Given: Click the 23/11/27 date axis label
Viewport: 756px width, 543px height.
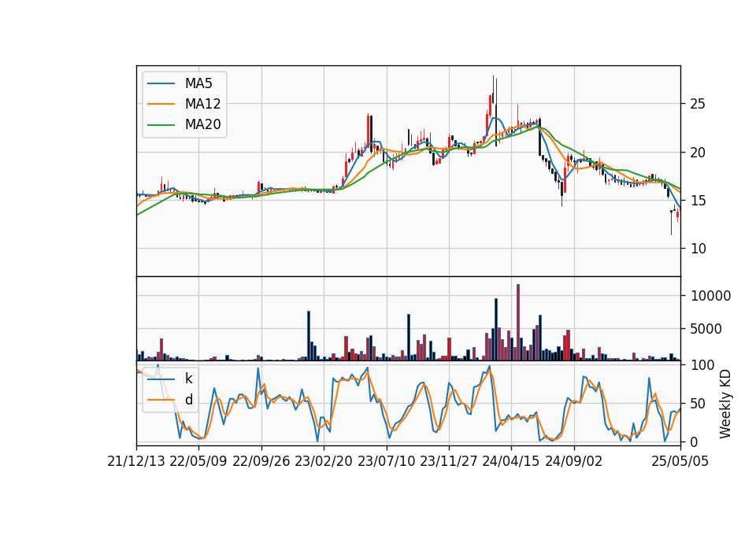Looking at the screenshot, I should [x=449, y=461].
